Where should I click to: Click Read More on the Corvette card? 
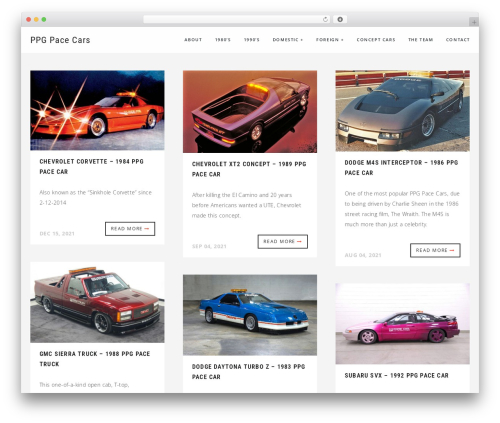click(130, 229)
